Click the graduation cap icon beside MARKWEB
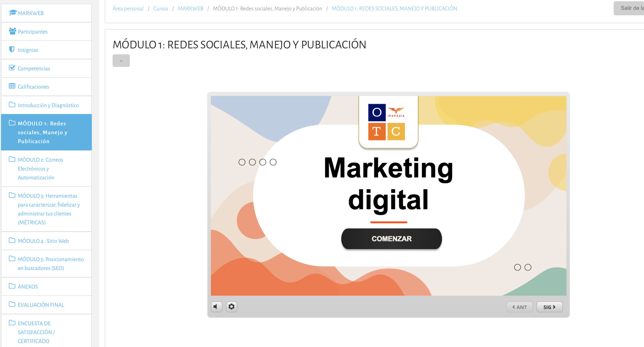The image size is (644, 347). point(13,13)
